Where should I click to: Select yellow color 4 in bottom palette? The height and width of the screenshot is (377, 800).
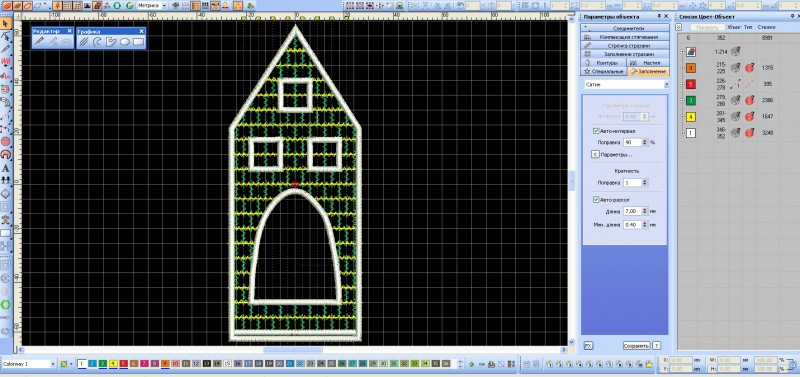[x=113, y=364]
